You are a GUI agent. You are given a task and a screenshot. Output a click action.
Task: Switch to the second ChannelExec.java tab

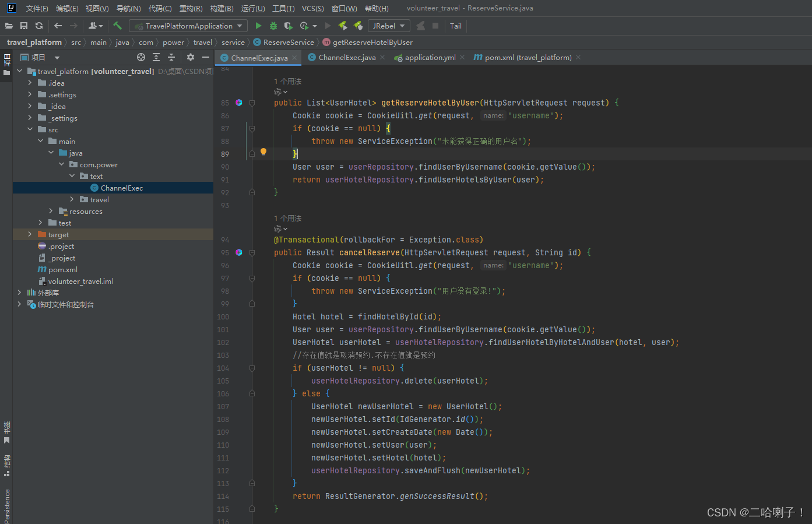coord(347,58)
